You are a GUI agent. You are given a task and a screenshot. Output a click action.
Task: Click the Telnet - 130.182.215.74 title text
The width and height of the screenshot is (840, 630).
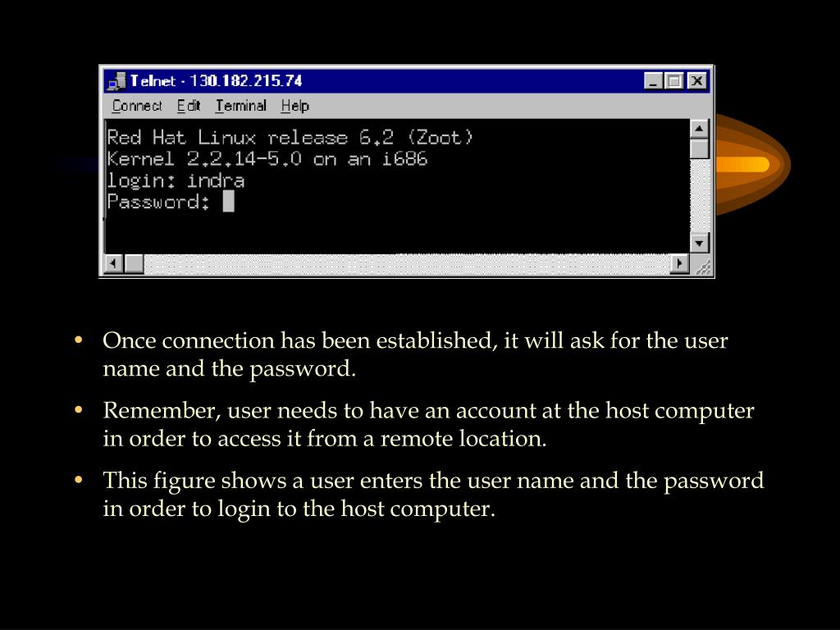click(217, 81)
